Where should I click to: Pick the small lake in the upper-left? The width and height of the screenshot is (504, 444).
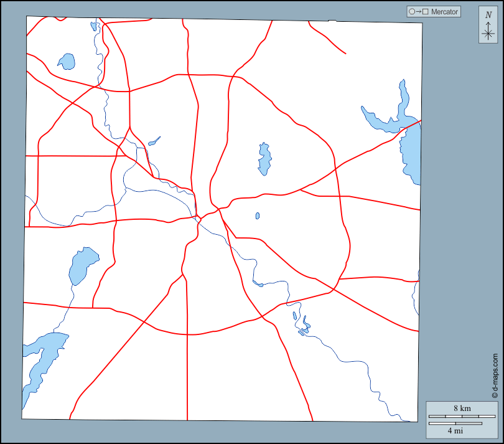coord(66,61)
